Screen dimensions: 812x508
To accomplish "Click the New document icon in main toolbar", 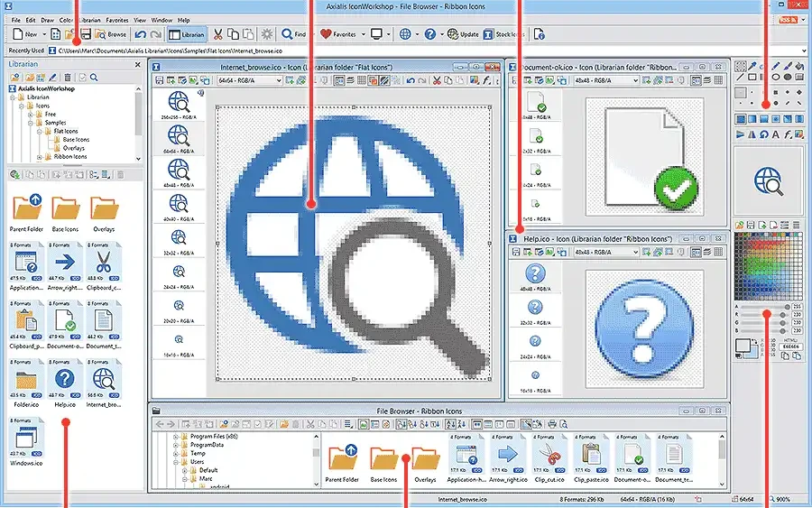I will [x=18, y=34].
